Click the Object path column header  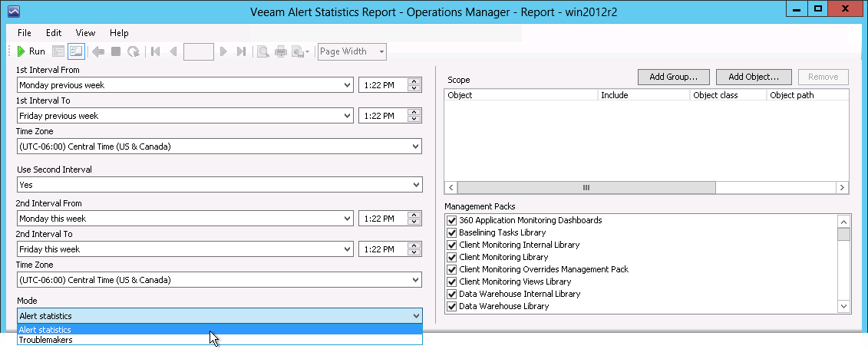click(807, 95)
